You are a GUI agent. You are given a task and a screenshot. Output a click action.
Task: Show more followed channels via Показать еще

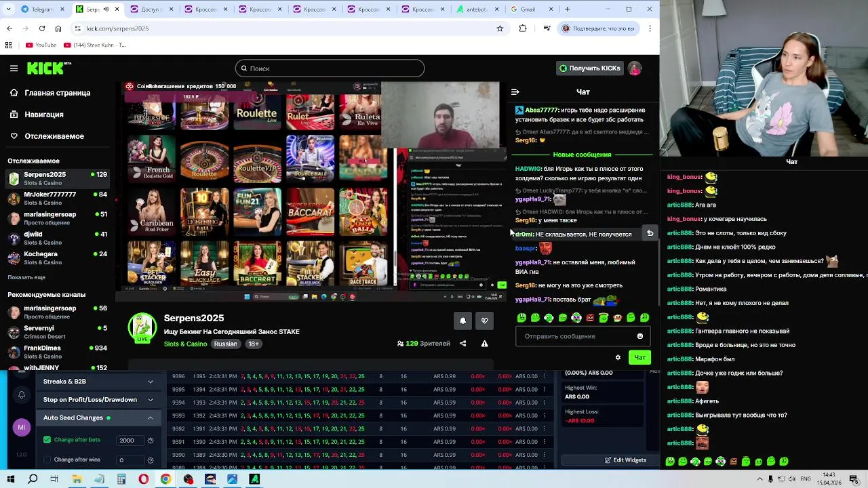coord(26,277)
